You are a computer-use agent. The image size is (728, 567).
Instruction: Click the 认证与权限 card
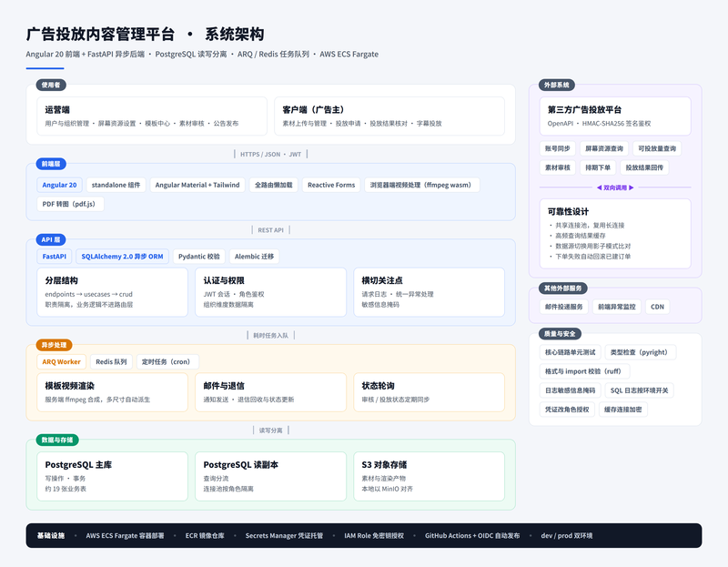pos(270,292)
